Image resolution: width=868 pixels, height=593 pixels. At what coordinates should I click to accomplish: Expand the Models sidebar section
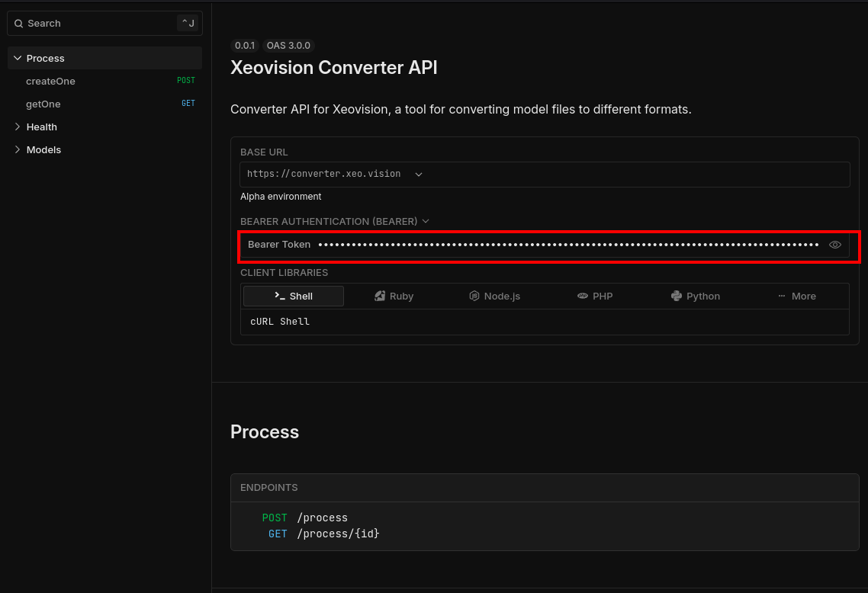(x=104, y=150)
